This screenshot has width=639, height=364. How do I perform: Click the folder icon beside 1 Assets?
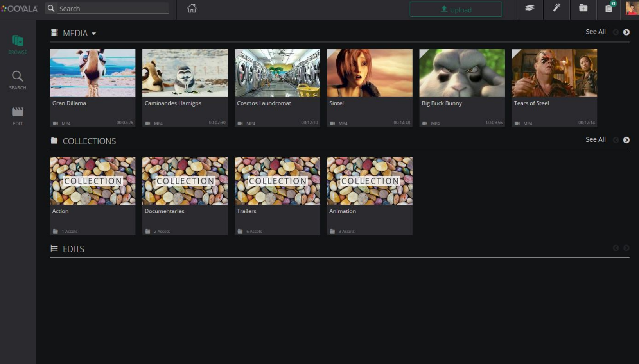pyautogui.click(x=56, y=231)
